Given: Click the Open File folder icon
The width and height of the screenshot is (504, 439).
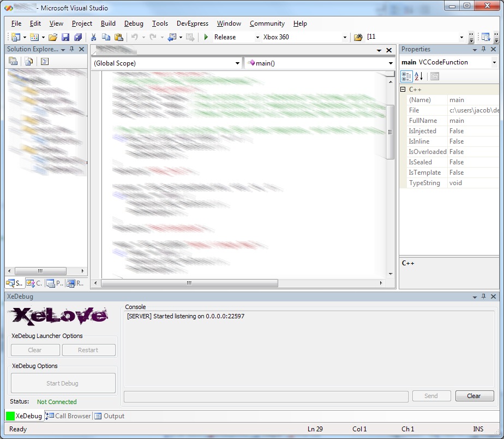Looking at the screenshot, I should tap(53, 37).
